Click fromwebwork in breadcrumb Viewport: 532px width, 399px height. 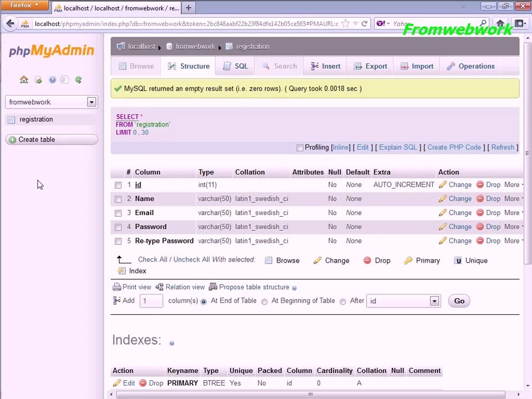(196, 47)
